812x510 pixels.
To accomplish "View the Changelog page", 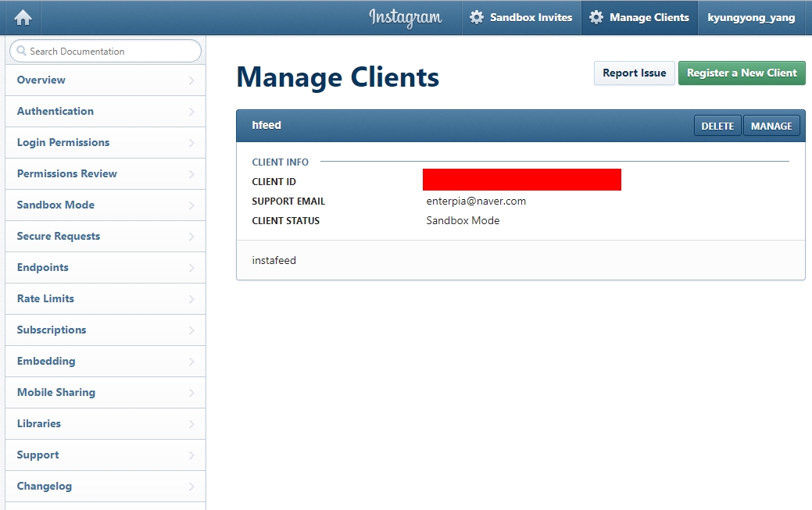I will click(x=45, y=486).
